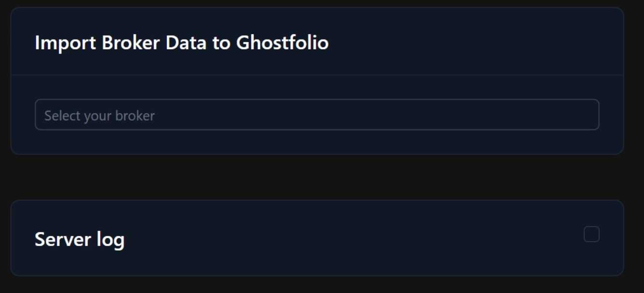
Task: Click the dark gap between the two cards
Action: 317,177
